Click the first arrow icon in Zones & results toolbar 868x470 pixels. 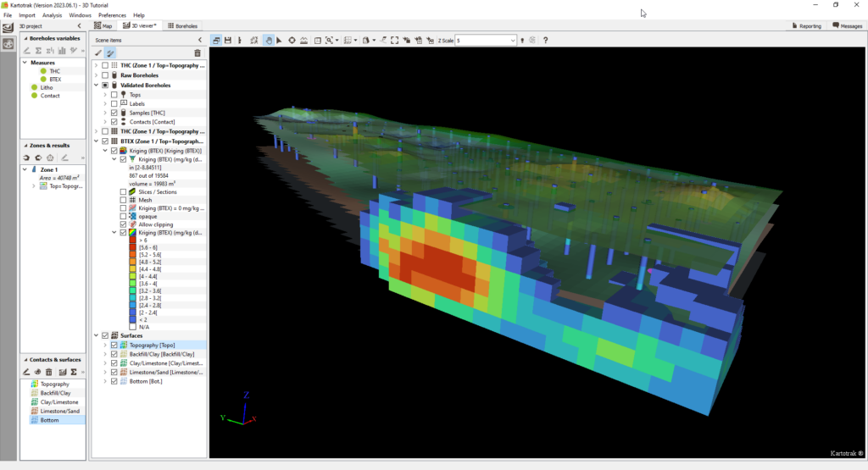point(26,158)
